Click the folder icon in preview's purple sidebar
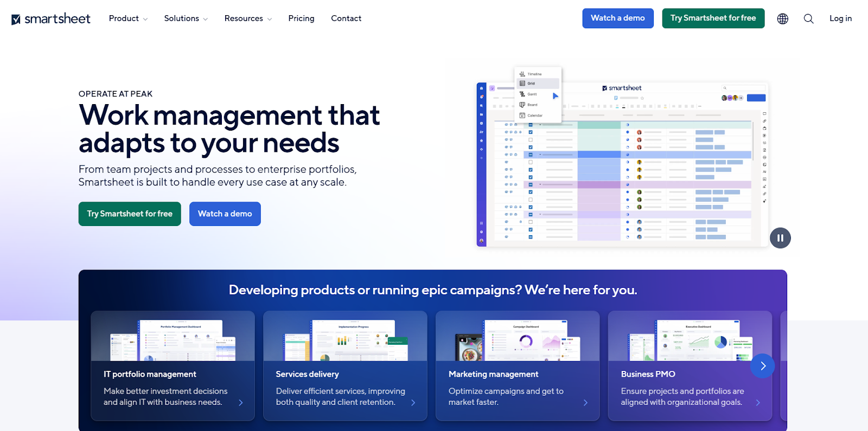This screenshot has width=868, height=431. click(x=481, y=114)
